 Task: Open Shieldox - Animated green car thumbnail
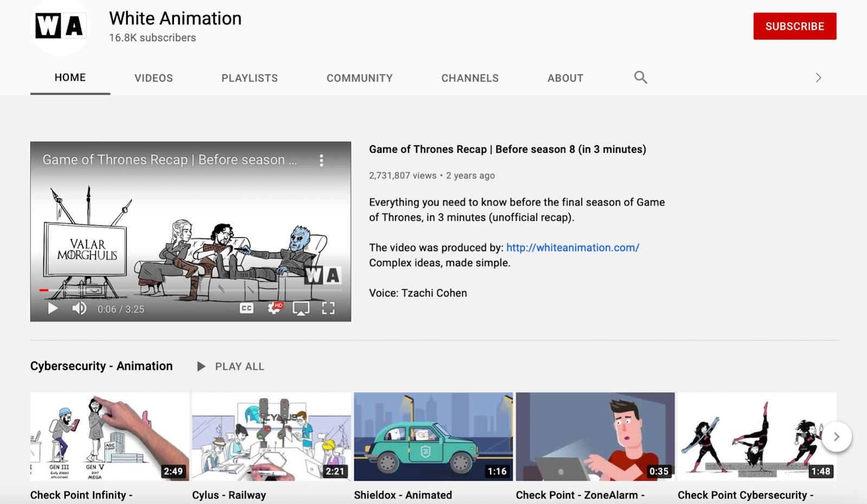tap(433, 436)
